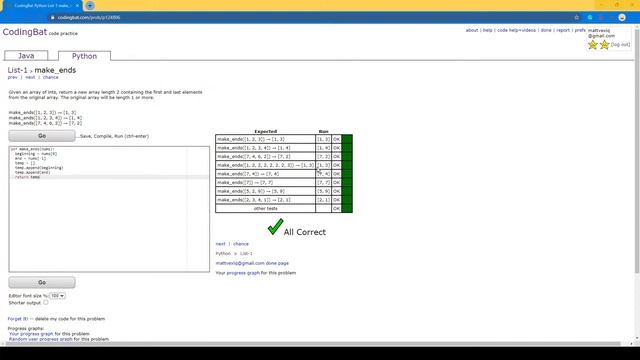Image resolution: width=640 pixels, height=360 pixels.
Task: Click the other tests row label
Action: pyautogui.click(x=266, y=209)
